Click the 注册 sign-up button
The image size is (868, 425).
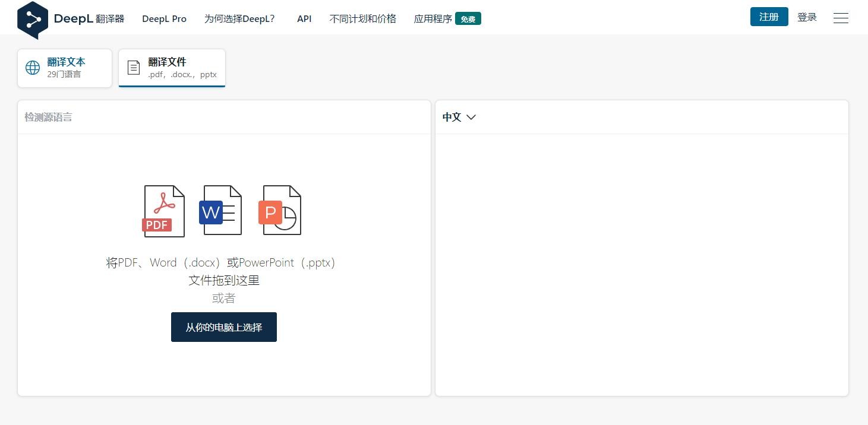tap(769, 17)
